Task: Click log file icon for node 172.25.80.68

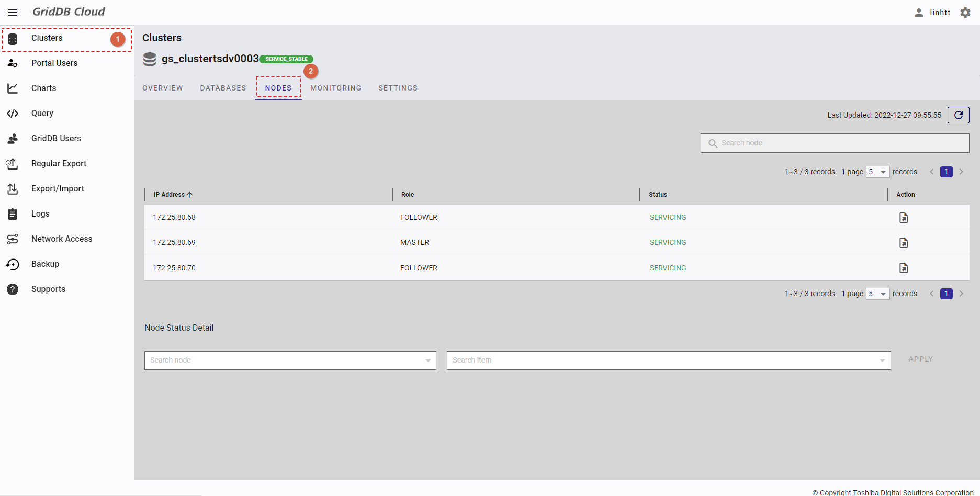Action: point(903,218)
